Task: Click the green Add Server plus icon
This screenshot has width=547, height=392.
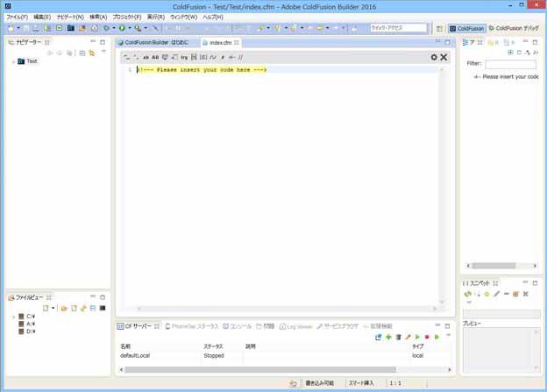Action: pyautogui.click(x=388, y=338)
